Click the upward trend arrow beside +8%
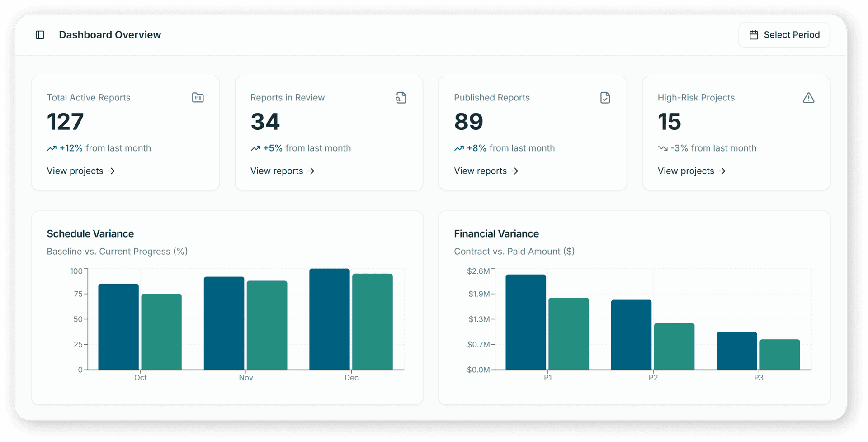Screen dimensions: 868x442 (458, 148)
